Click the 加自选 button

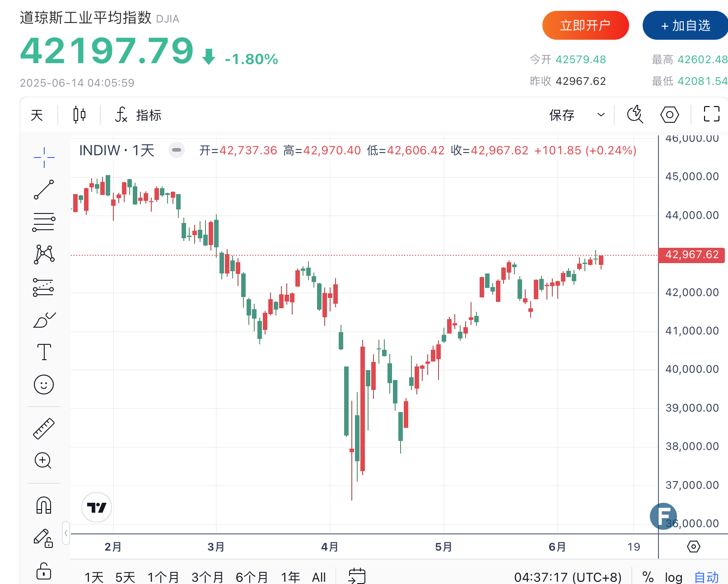pyautogui.click(x=685, y=25)
